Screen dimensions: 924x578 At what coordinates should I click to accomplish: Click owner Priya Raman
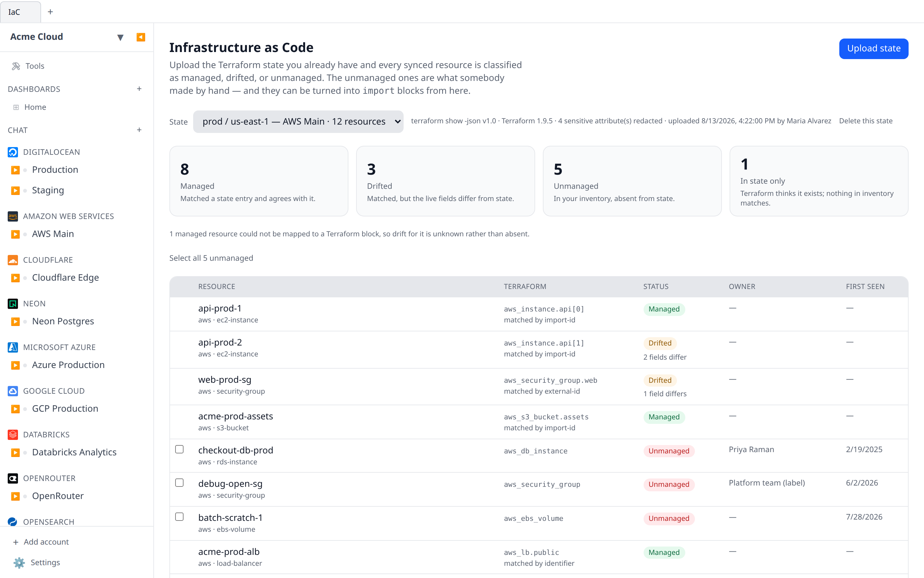751,450
